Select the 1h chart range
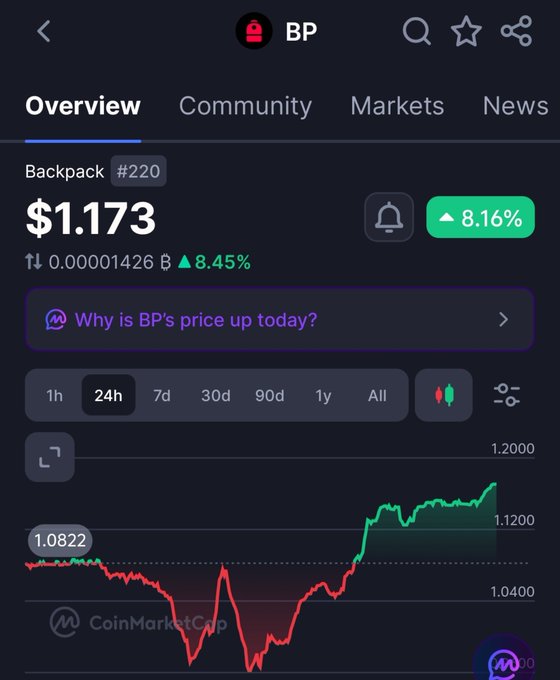Viewport: 560px width, 680px height. click(x=55, y=396)
